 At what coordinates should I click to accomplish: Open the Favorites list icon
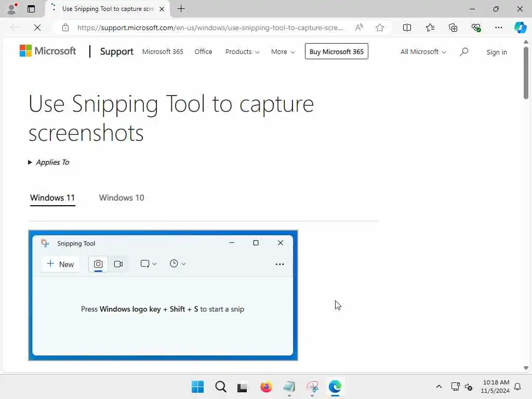(x=430, y=28)
